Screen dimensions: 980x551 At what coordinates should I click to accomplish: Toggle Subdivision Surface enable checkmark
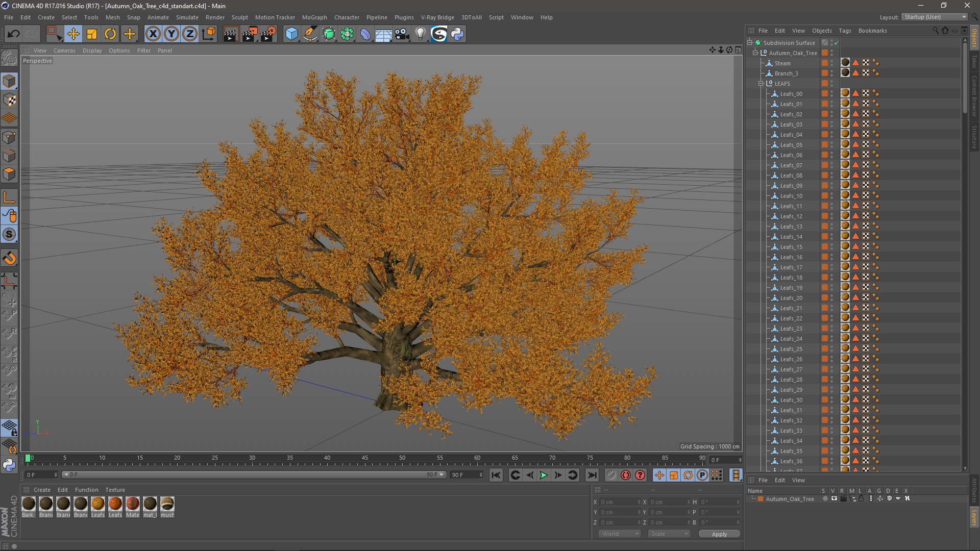click(x=837, y=43)
